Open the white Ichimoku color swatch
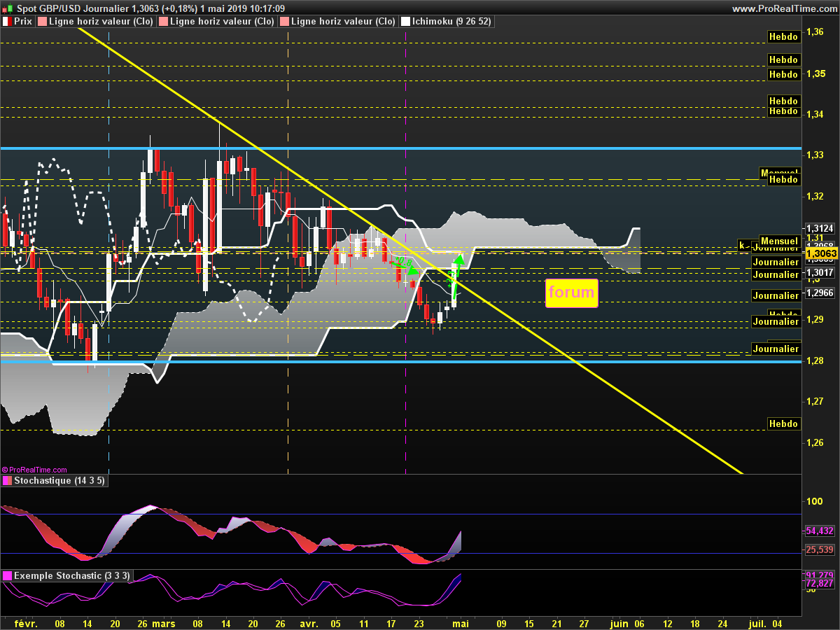Viewport: 840px width, 630px height. pos(405,22)
